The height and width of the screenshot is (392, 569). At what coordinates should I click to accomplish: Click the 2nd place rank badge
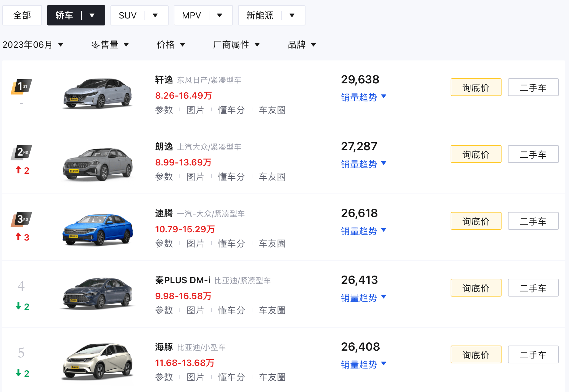click(22, 152)
